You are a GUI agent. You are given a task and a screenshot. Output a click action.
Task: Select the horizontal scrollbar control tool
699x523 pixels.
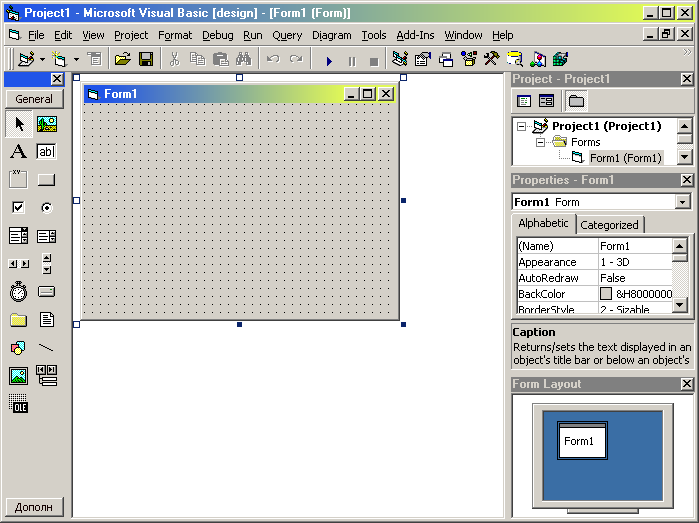[x=18, y=264]
